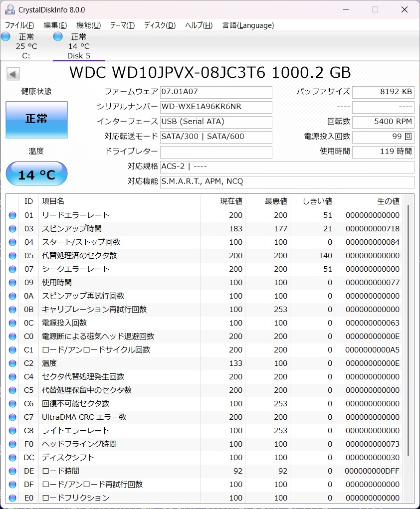Click the disk title WDC WD10JPVX-08JC3T6 1000.2 GB
The height and width of the screenshot is (509, 420).
click(210, 73)
